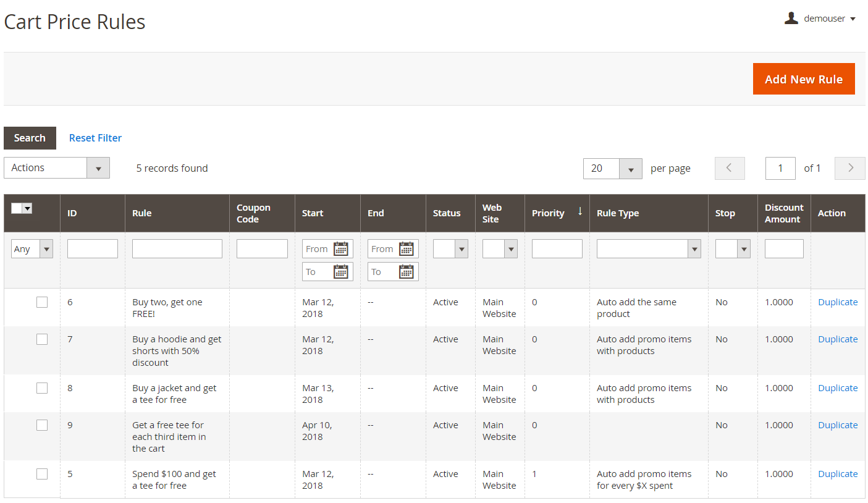Select checkbox for rule ID 6

click(42, 302)
